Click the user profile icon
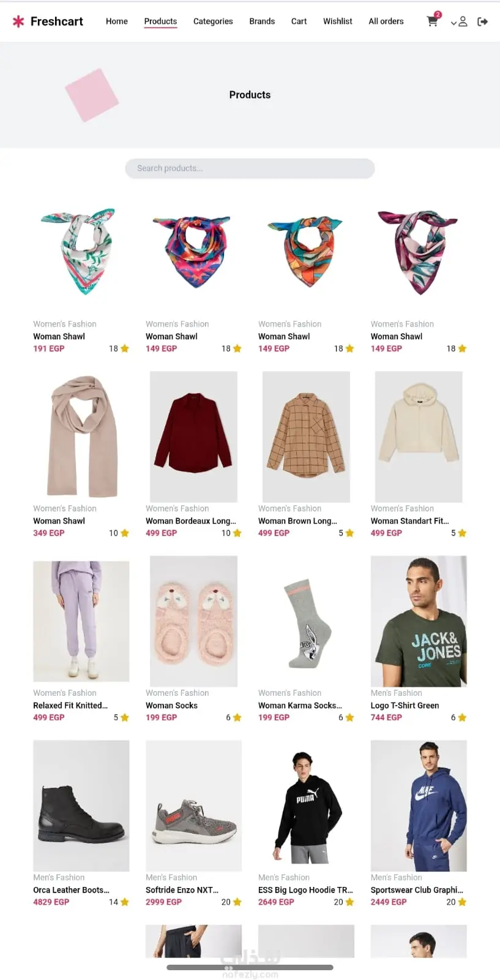This screenshot has height=980, width=500. pyautogui.click(x=463, y=21)
